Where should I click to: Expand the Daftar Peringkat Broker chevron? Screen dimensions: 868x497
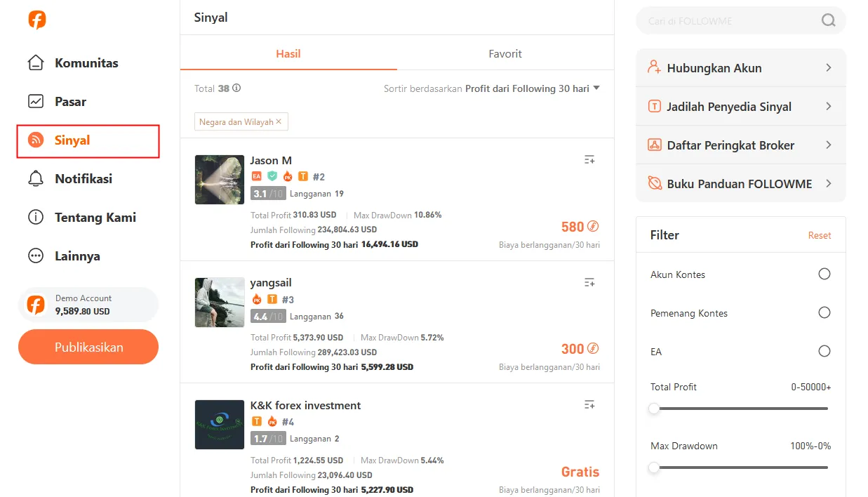click(829, 145)
